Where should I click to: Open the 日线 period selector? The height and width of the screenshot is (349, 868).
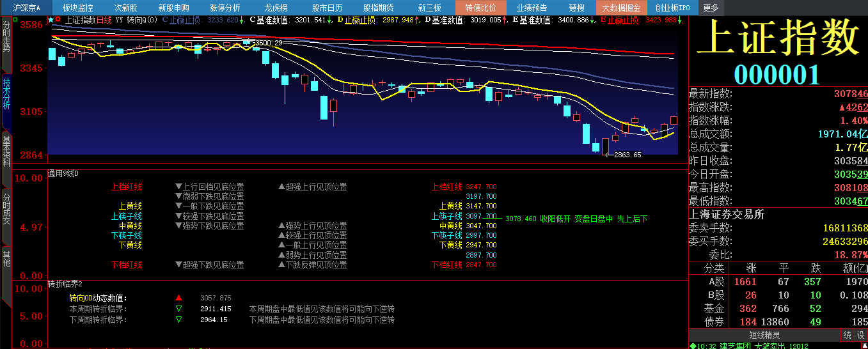coord(104,20)
